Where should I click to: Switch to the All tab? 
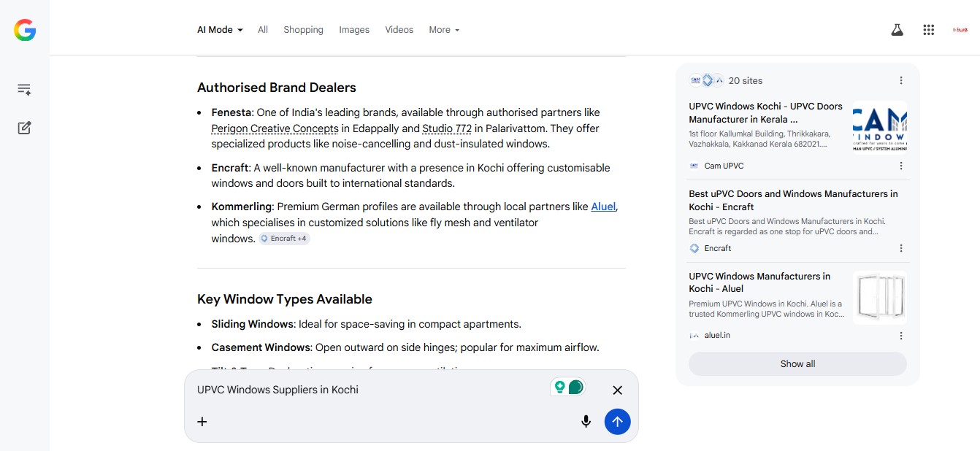tap(263, 30)
